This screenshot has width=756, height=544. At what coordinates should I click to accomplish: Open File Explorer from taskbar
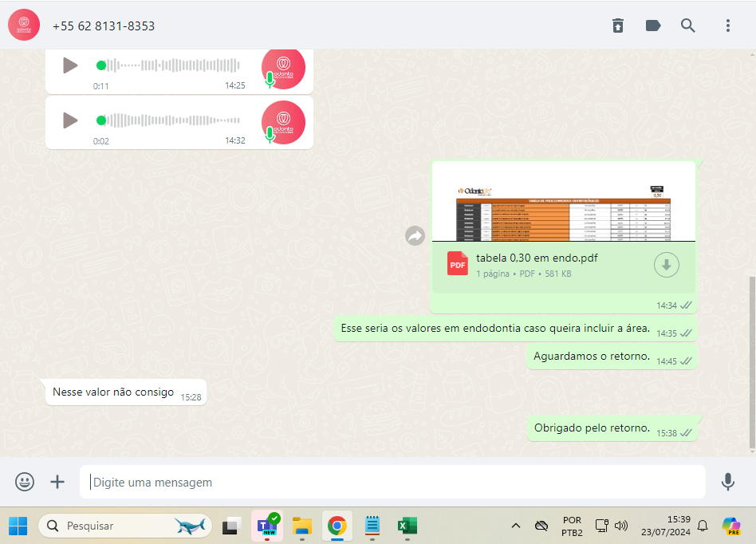[x=302, y=526]
